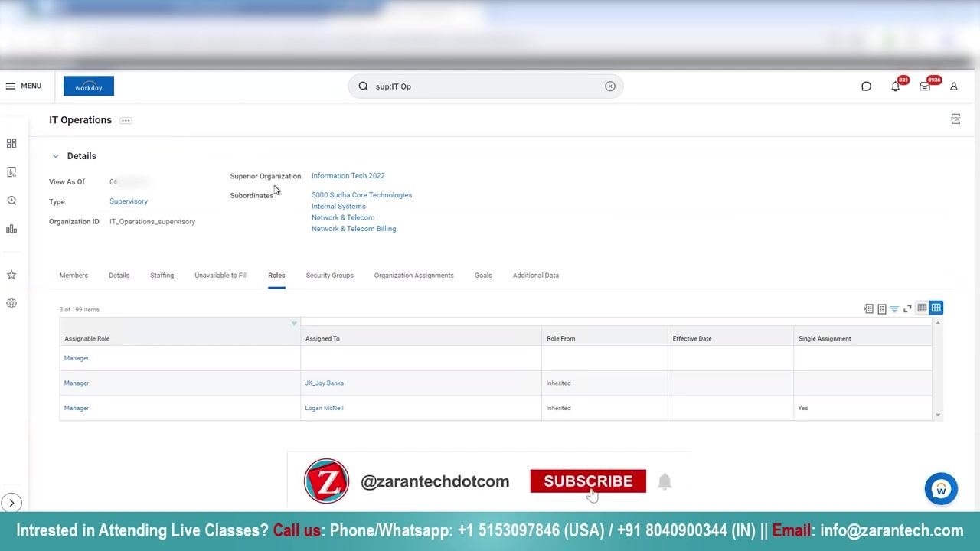Image resolution: width=980 pixels, height=551 pixels.
Task: Open the bar chart icon in sidebar
Action: (11, 229)
